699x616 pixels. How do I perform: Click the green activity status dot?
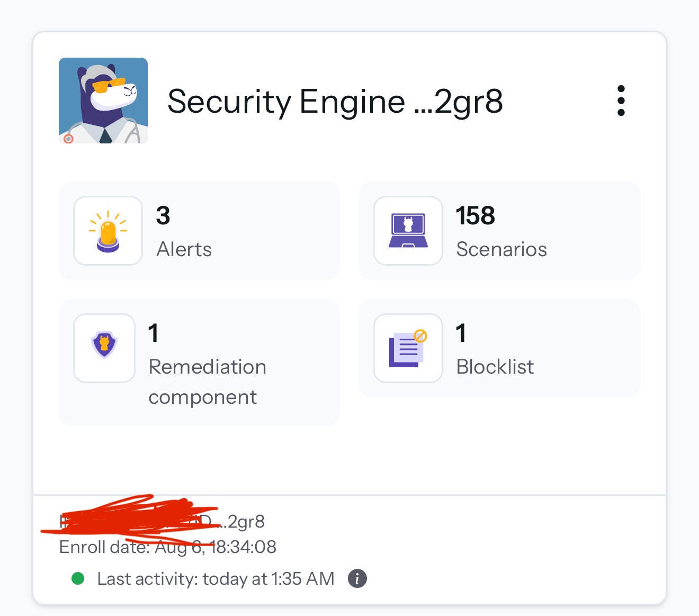pyautogui.click(x=78, y=578)
